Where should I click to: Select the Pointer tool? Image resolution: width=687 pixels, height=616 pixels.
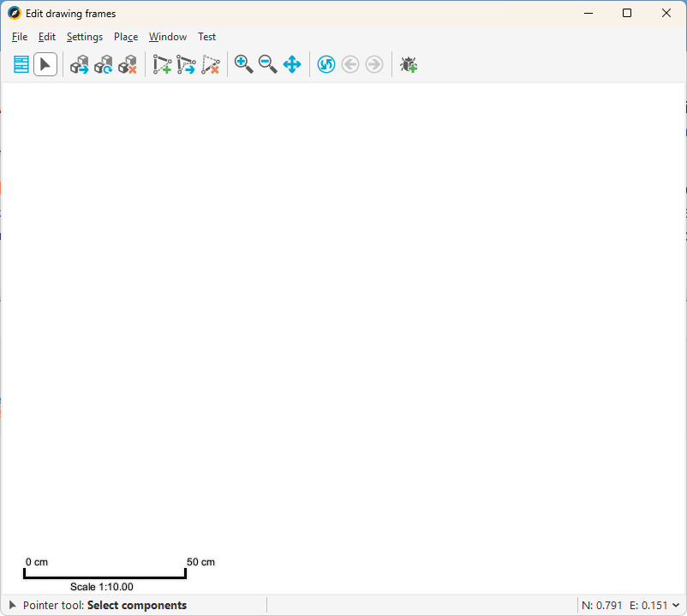click(x=45, y=64)
